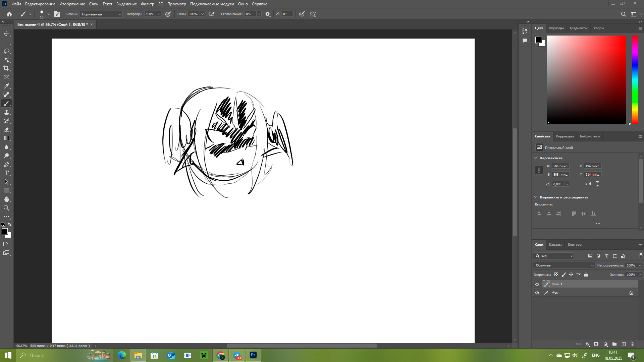Switch to the Каналы tab
The height and width of the screenshot is (362, 644).
tap(555, 244)
